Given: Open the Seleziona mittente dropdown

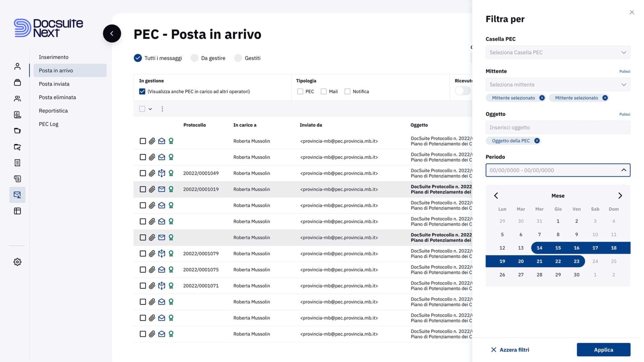Looking at the screenshot, I should coord(558,84).
